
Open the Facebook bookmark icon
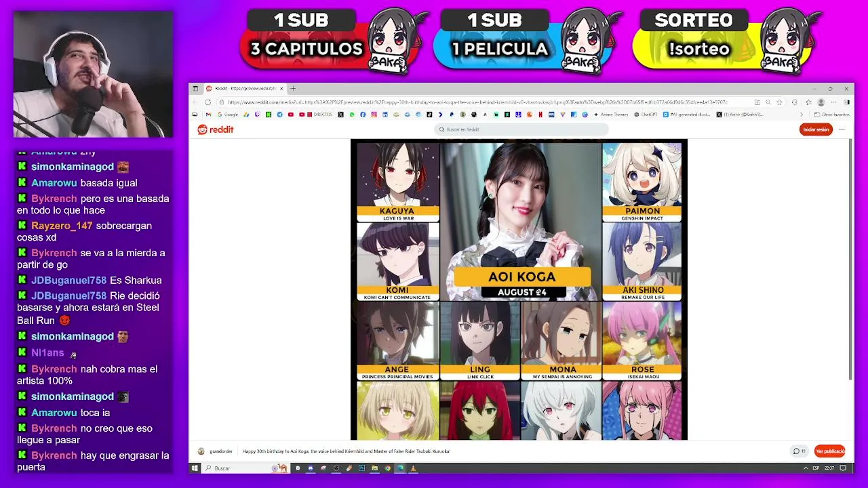pyautogui.click(x=363, y=115)
